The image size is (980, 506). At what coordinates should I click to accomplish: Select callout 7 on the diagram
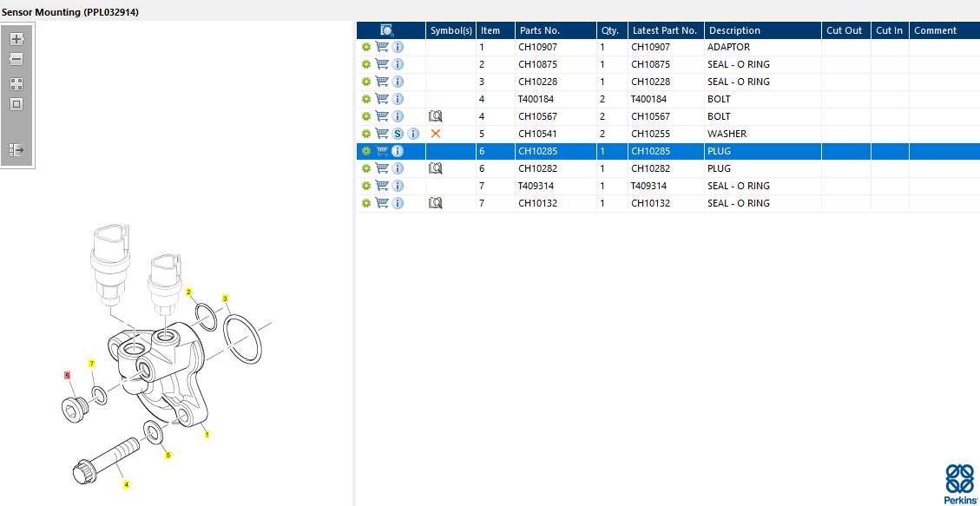[92, 363]
